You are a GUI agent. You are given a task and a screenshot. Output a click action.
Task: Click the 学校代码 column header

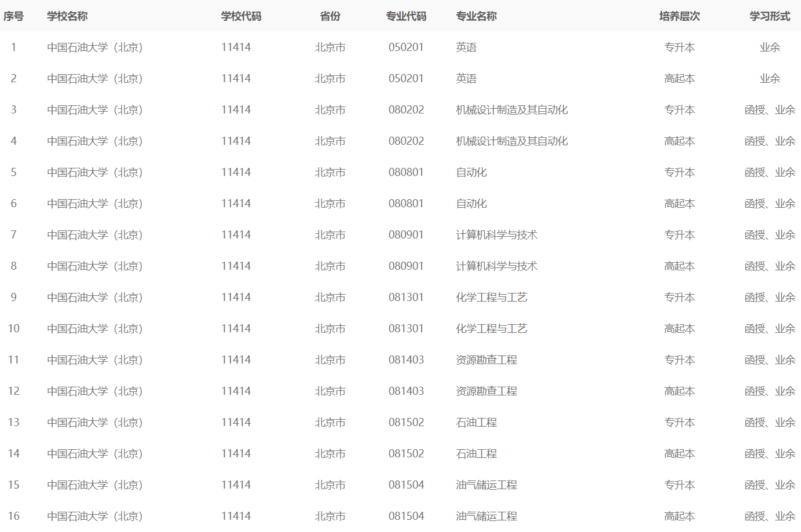pos(241,16)
